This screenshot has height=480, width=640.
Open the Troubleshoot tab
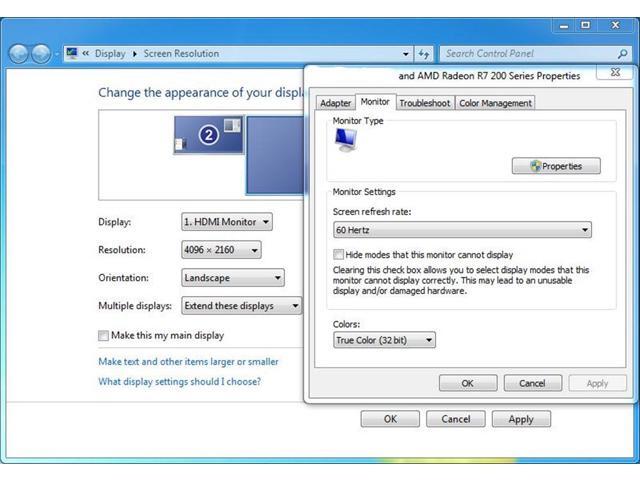tap(425, 103)
